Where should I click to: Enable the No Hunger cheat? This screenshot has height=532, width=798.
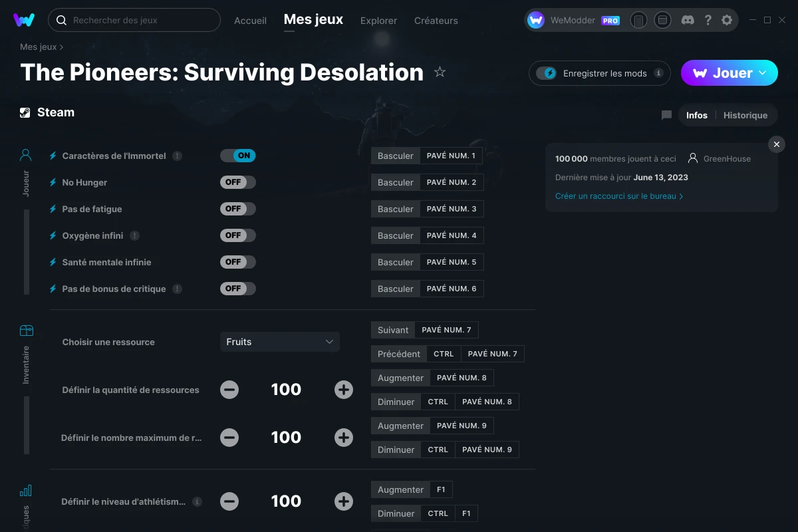(237, 182)
